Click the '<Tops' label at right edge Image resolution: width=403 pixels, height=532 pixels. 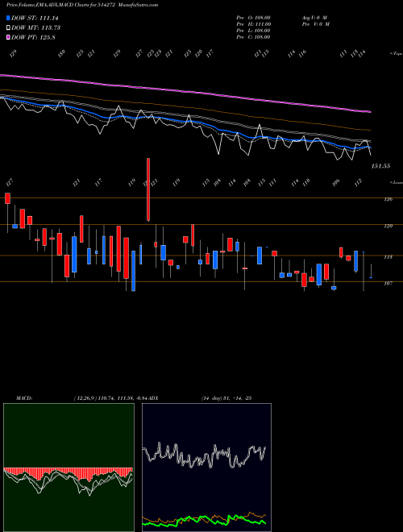pyautogui.click(x=396, y=54)
